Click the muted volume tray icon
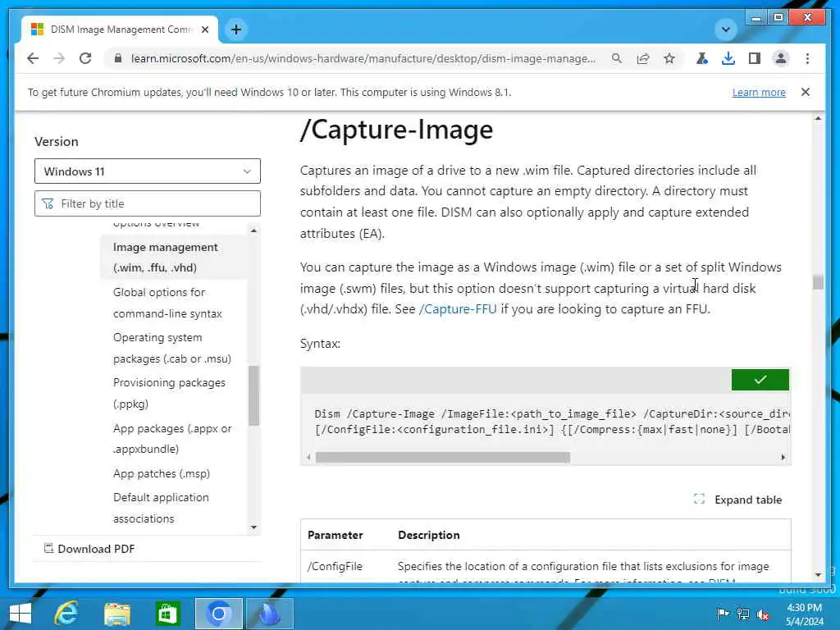Image resolution: width=840 pixels, height=630 pixels. [763, 614]
